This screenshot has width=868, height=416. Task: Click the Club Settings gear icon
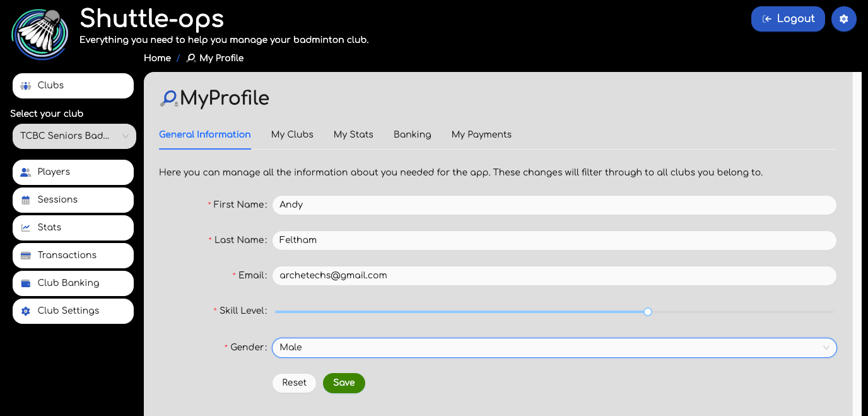click(x=26, y=311)
